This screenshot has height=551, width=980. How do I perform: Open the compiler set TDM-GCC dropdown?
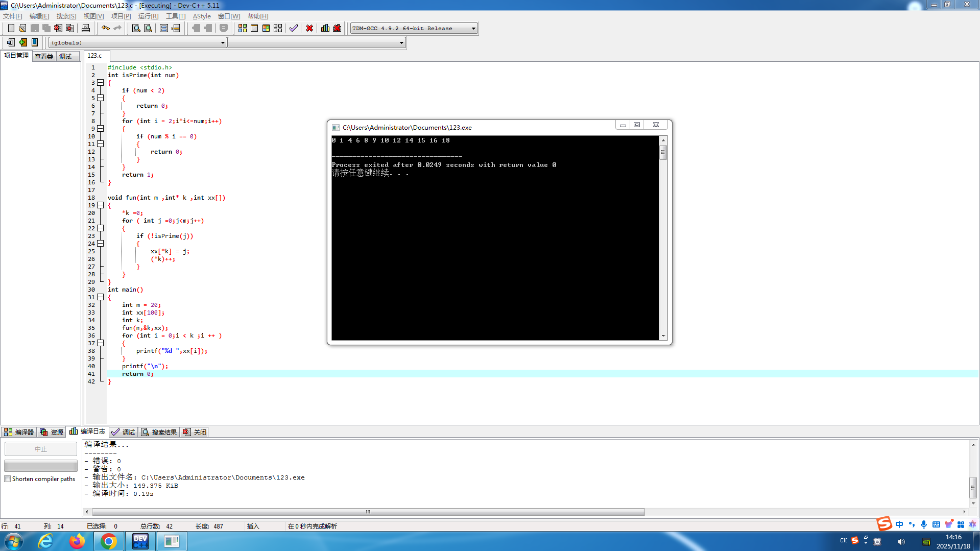pos(473,29)
